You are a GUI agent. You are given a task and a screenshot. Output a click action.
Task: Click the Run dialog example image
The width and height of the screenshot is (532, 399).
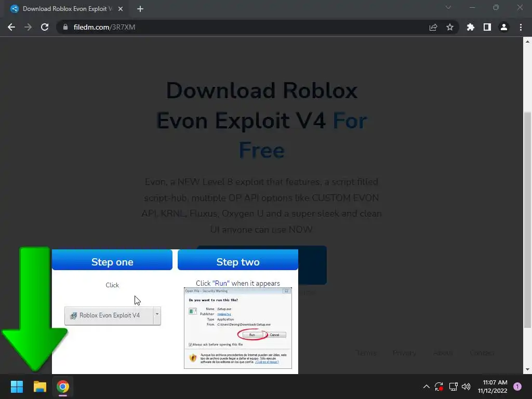238,328
